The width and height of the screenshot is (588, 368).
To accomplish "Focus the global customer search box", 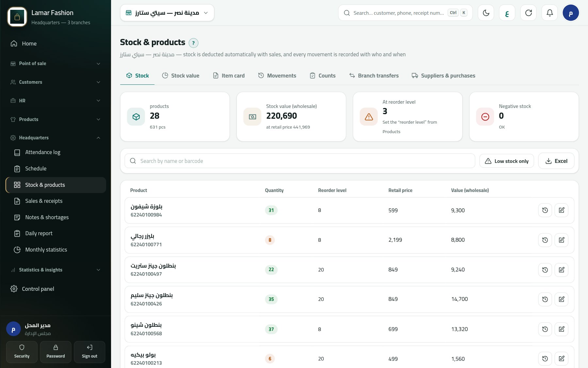I will [x=405, y=13].
